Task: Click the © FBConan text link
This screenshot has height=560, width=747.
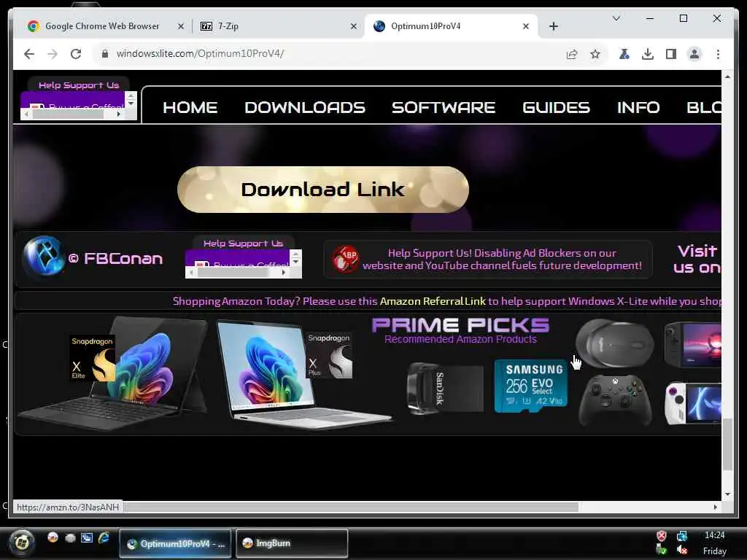Action: (x=116, y=259)
